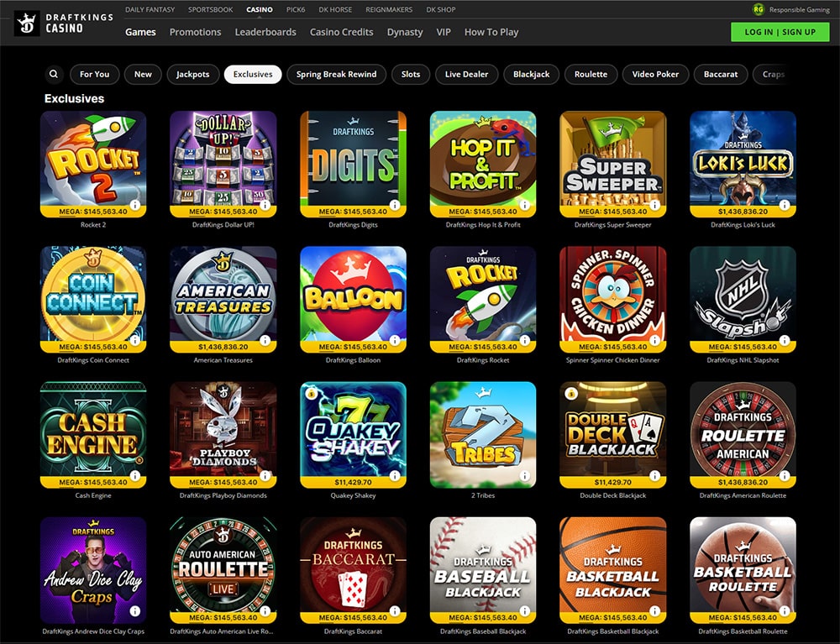This screenshot has height=644, width=840.
Task: Open the Rocket 2 game thumbnail
Action: (93, 164)
